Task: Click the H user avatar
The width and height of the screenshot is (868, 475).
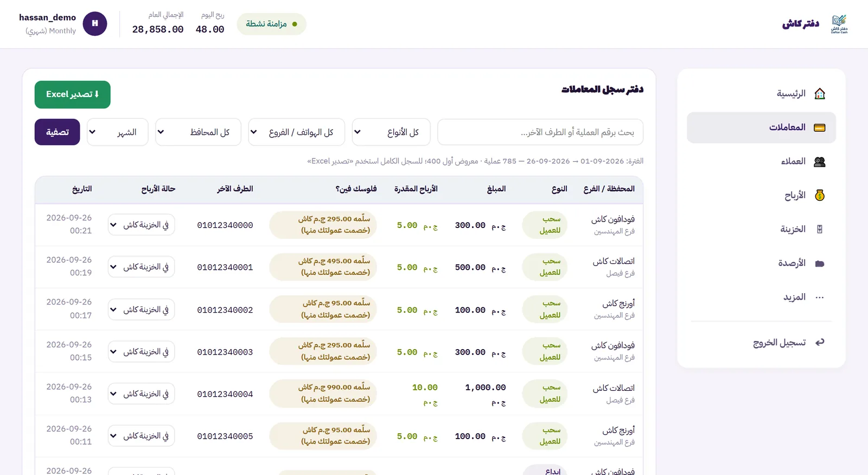Action: click(x=95, y=24)
